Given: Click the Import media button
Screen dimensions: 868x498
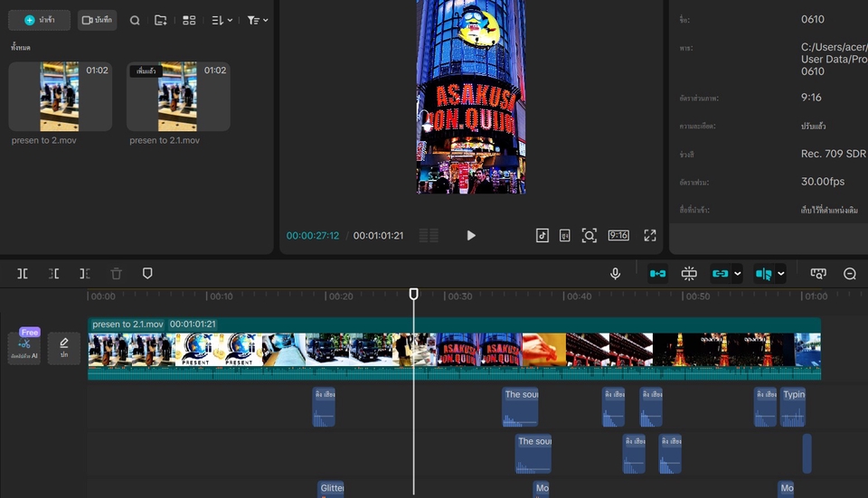Looking at the screenshot, I should pyautogui.click(x=39, y=20).
